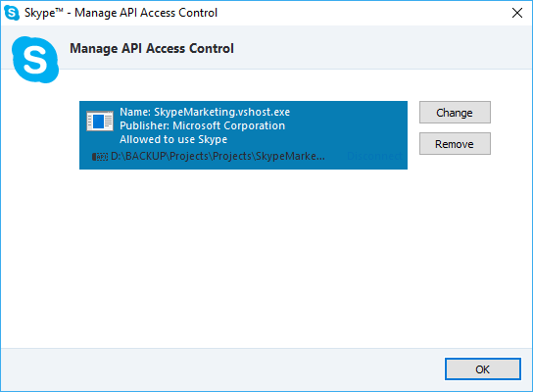The width and height of the screenshot is (533, 392).
Task: Select the SkypeMarketing.vshost.exe program icon
Action: click(x=100, y=121)
